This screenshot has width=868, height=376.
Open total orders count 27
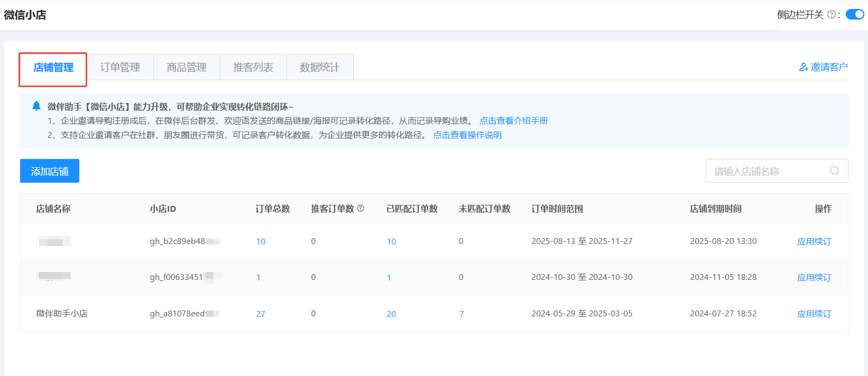coord(261,314)
